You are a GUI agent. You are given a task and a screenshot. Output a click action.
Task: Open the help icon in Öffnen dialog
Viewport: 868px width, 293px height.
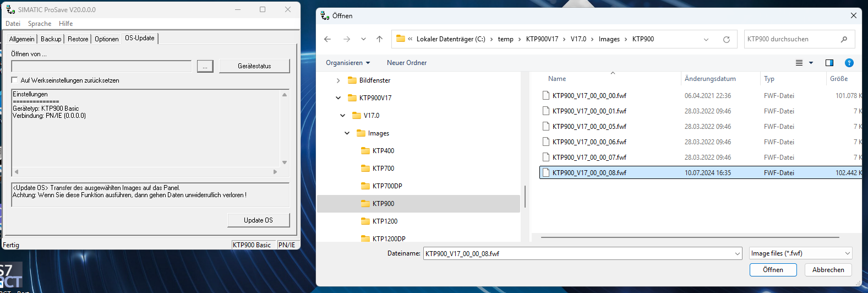[849, 63]
